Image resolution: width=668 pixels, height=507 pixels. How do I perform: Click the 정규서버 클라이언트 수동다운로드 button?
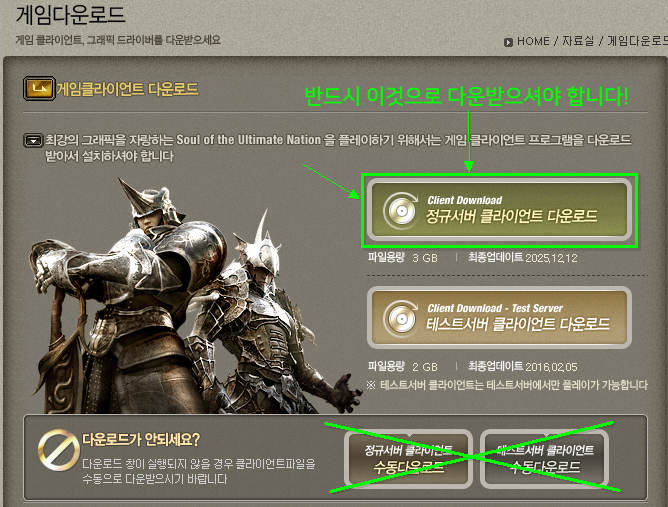(409, 458)
